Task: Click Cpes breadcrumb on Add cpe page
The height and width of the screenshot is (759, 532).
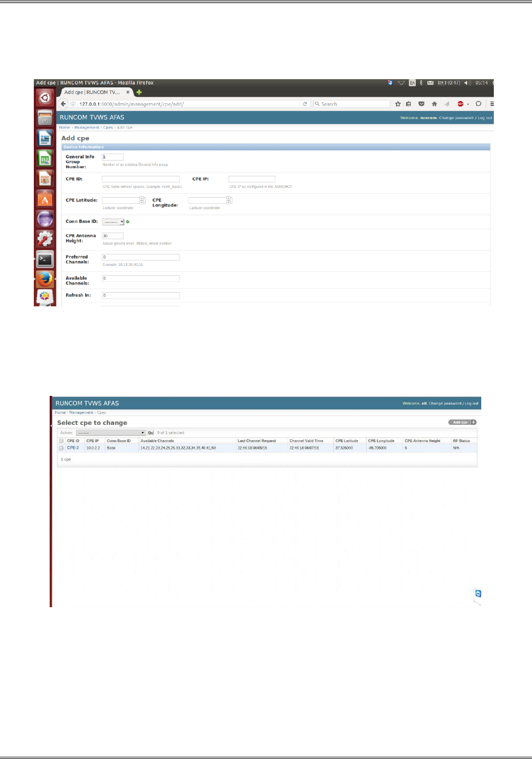Action: coord(108,127)
